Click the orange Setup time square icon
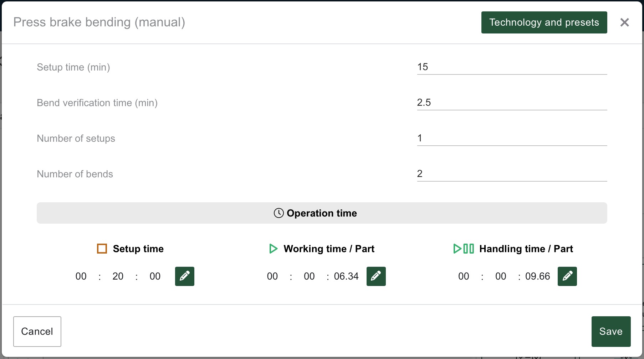644x359 pixels. pyautogui.click(x=102, y=249)
